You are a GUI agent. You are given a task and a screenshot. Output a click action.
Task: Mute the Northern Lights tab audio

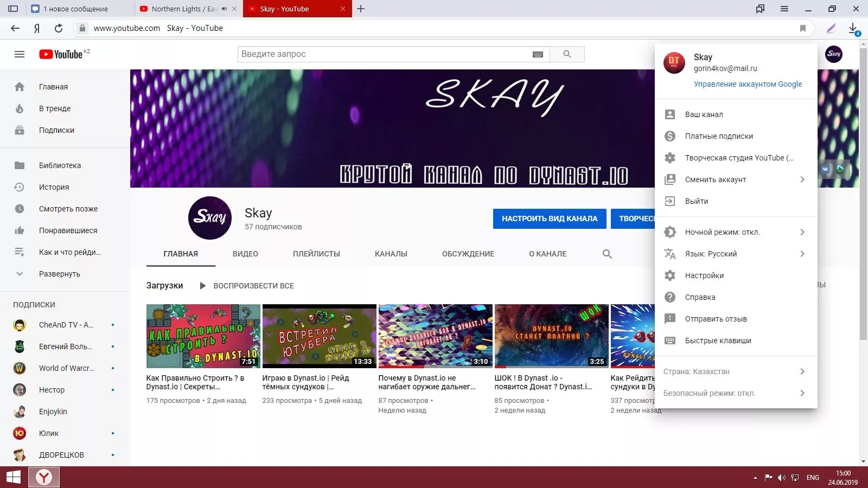pos(224,9)
